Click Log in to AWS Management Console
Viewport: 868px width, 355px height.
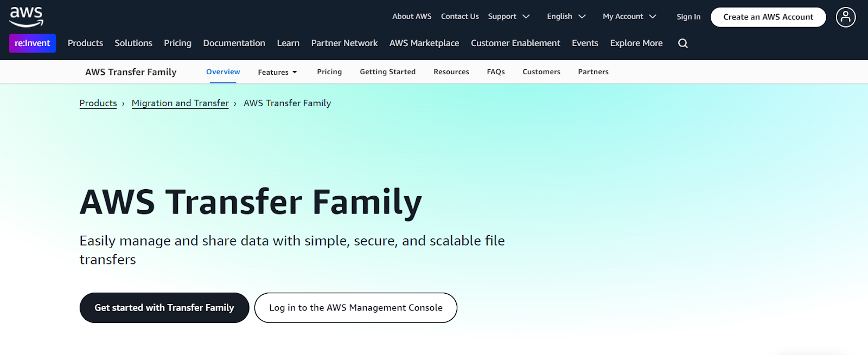pos(356,308)
